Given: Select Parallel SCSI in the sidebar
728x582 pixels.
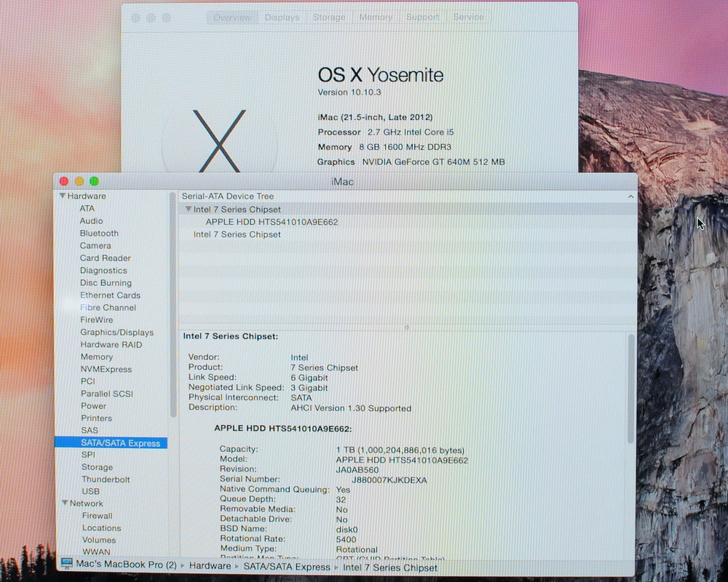Looking at the screenshot, I should [107, 394].
